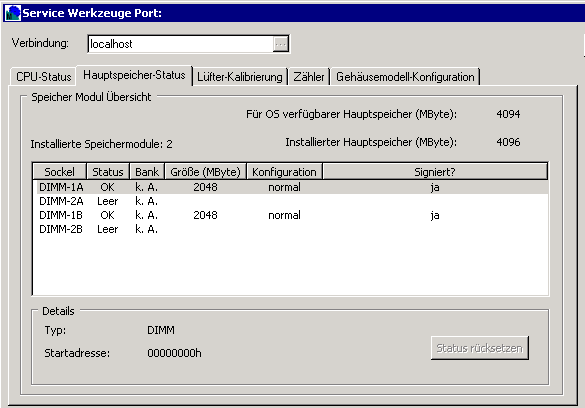This screenshot has height=408, width=585.
Task: Select the Hauptspeicher-Status tab
Action: [x=134, y=75]
